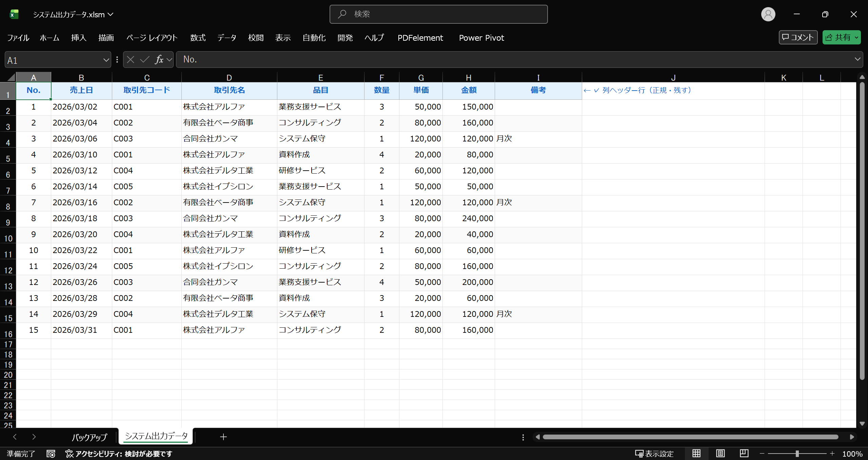
Task: Click the 検索 search box
Action: tap(438, 14)
